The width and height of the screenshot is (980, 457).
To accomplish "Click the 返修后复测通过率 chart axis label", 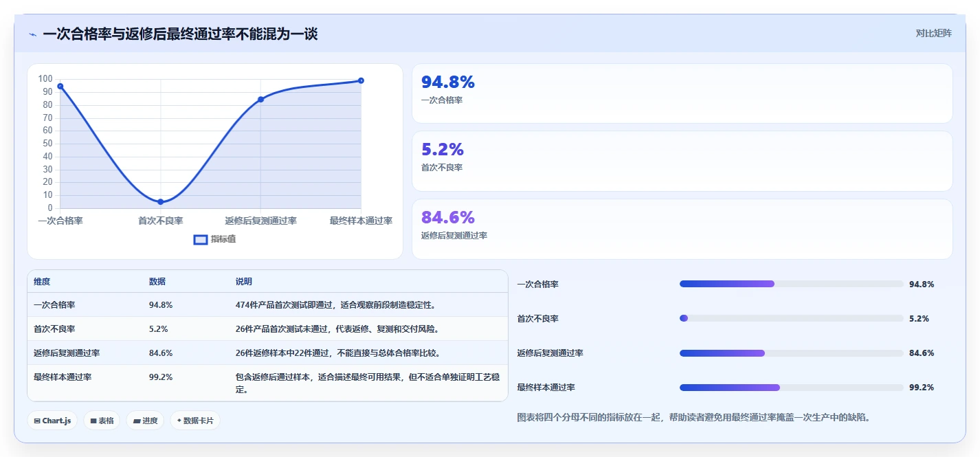I will coord(261,221).
